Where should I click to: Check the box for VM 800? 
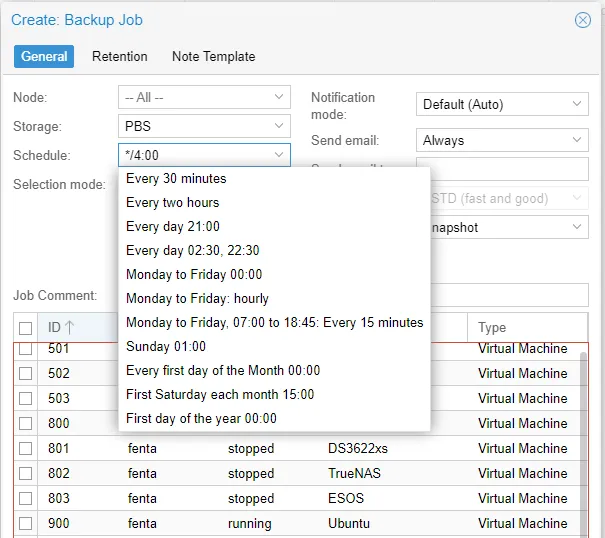tap(25, 423)
